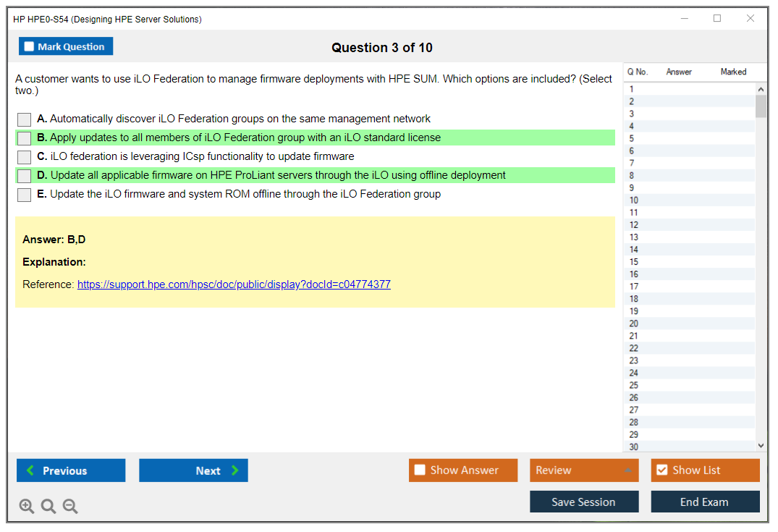The image size is (778, 532).
Task: Click the Previous navigation button
Action: click(x=70, y=470)
